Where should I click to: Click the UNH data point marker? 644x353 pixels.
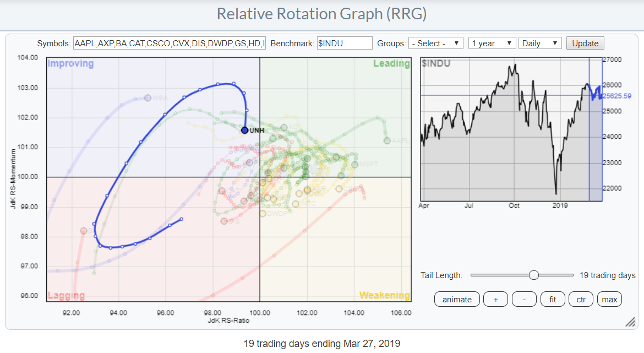245,130
